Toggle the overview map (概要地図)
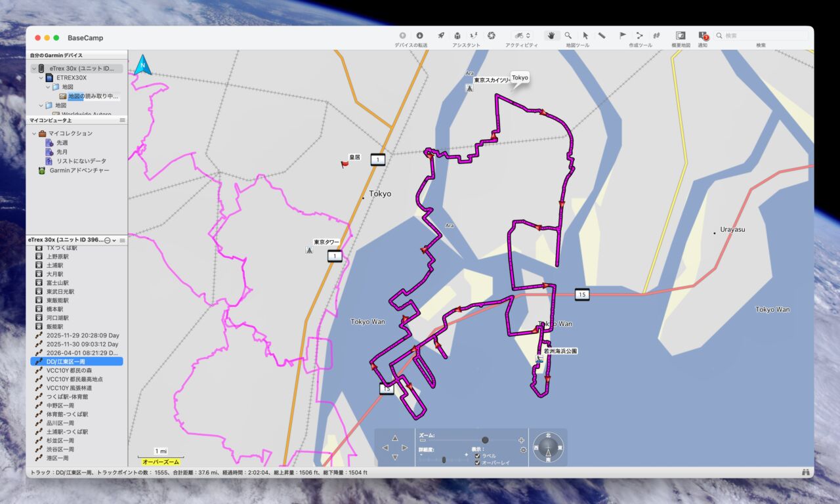Viewport: 840px width, 504px height. coord(681,35)
